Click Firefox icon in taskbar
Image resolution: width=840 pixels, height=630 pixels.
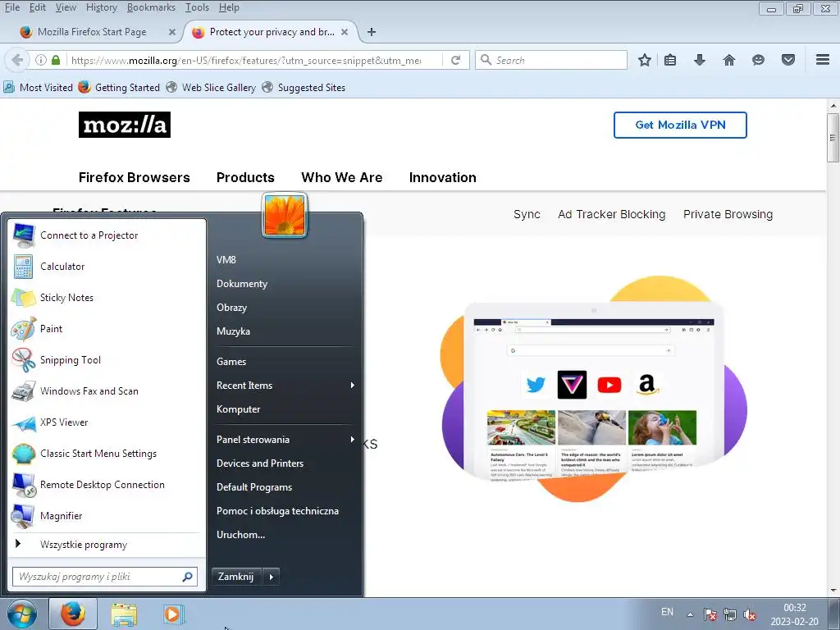coord(72,614)
